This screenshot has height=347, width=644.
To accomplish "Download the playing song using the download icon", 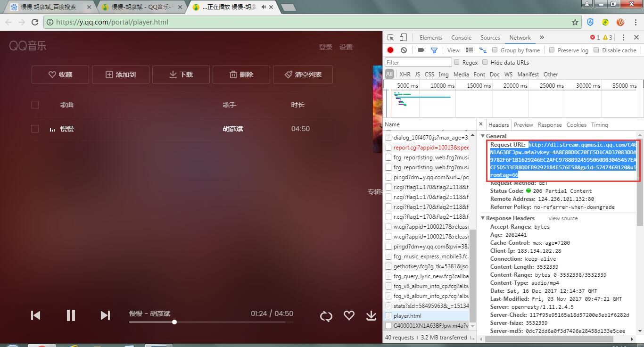I will pos(372,315).
